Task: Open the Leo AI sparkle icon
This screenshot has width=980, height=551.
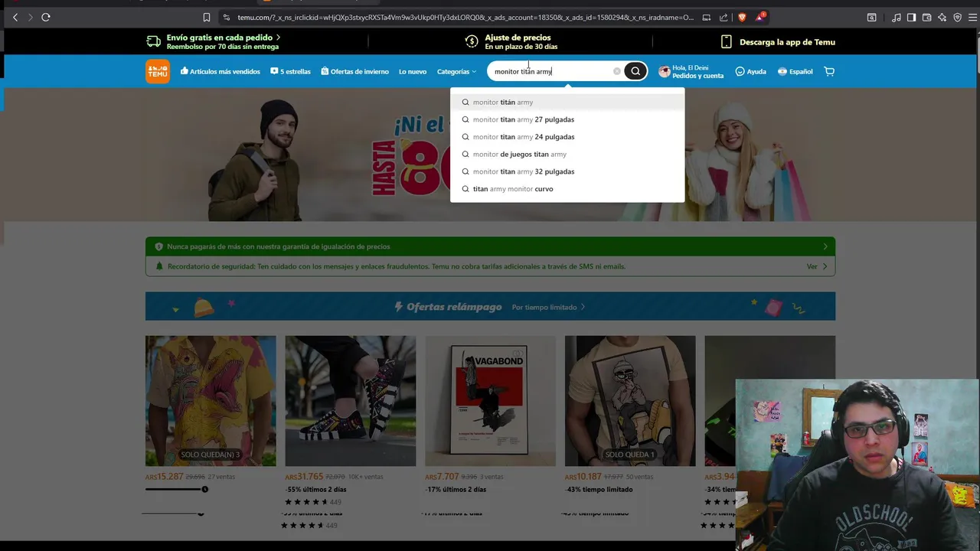Action: [942, 17]
